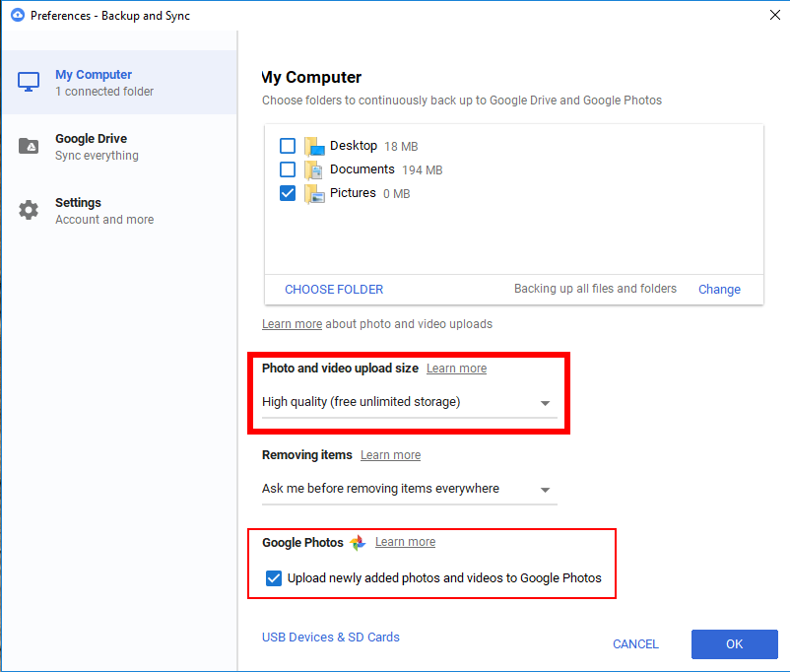Disable uploading new photos to Google Photos

(x=274, y=578)
